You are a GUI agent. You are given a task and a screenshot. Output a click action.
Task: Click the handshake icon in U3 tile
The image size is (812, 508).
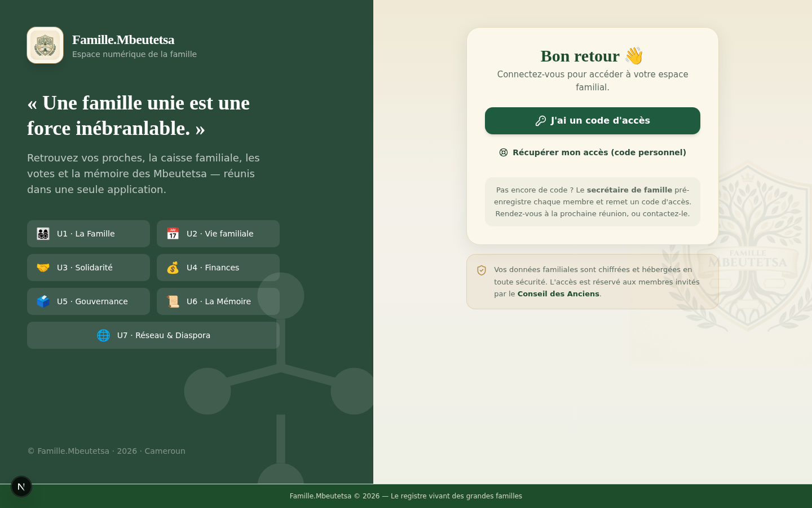(43, 268)
